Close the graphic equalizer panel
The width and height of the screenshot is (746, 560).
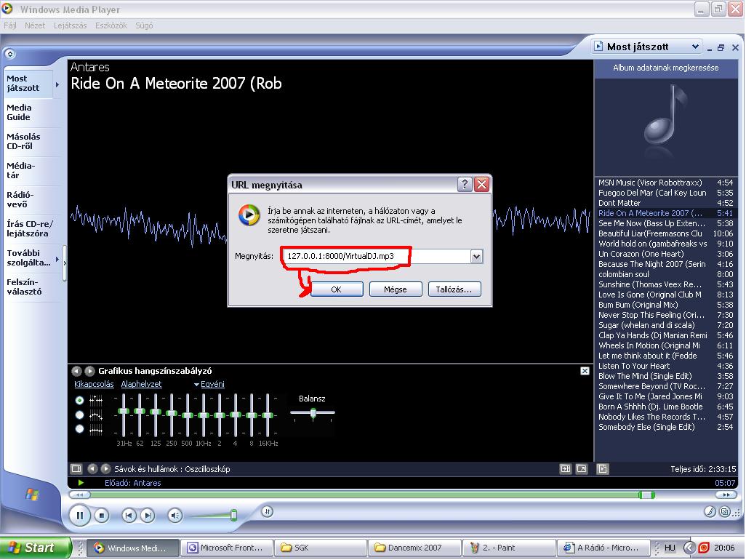click(585, 371)
